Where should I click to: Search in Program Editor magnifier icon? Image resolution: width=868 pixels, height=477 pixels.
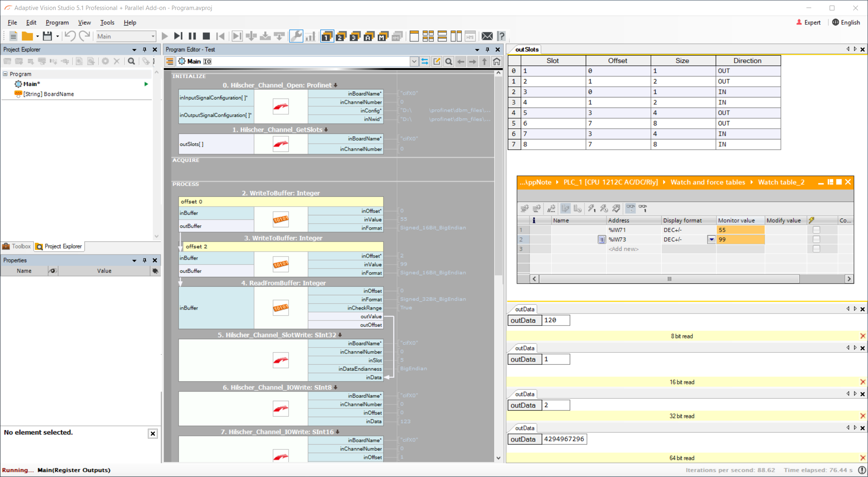pyautogui.click(x=449, y=62)
